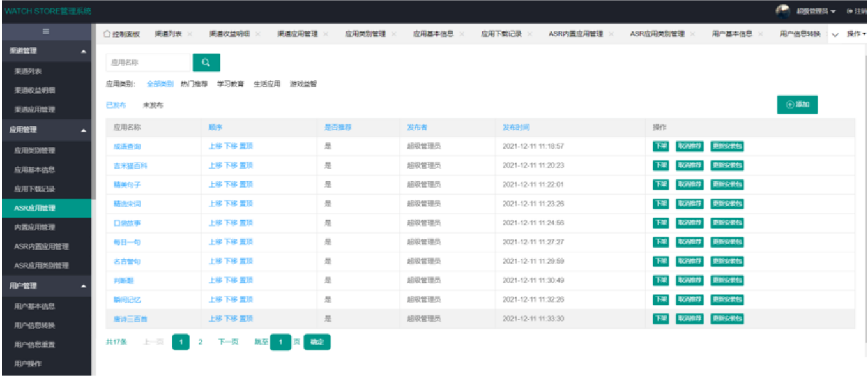Screen dimensions: 868x376
Task: Go to pagination page 2
Action: point(200,342)
